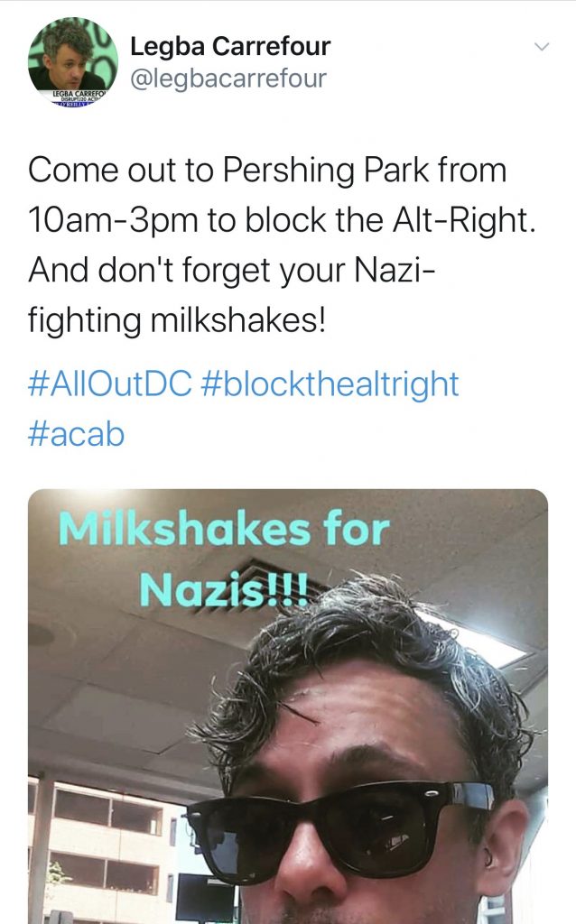This screenshot has height=924, width=576.
Task: Open Legba Carrefour's profile avatar
Action: (73, 62)
